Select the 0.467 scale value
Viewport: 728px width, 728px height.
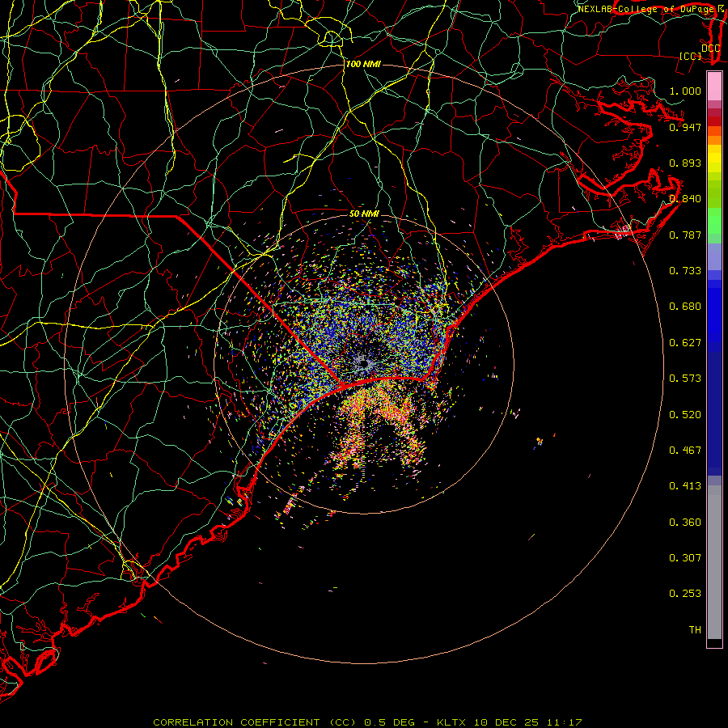coord(685,451)
